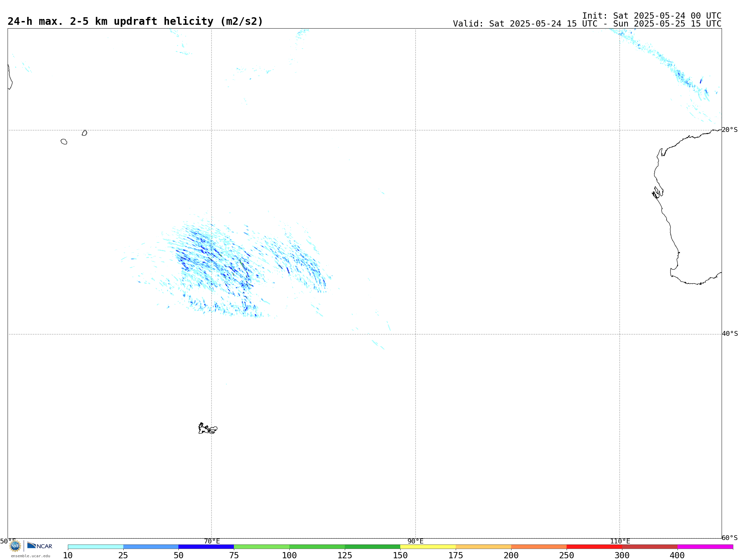Click the 40°S latitude label
This screenshot has height=560, width=744.
[730, 334]
